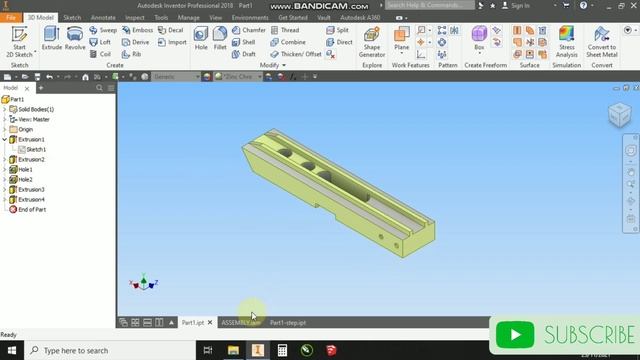Convert to Sheet Metal
Screen dimensions: 640x360
[x=602, y=42]
